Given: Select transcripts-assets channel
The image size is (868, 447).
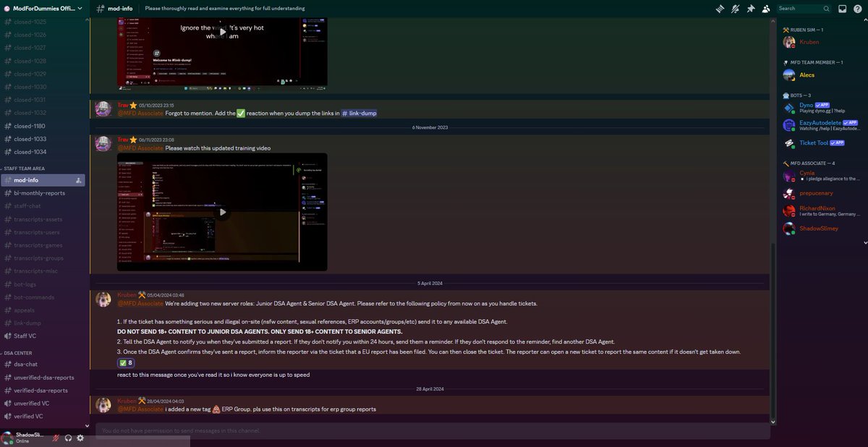Looking at the screenshot, I should (43, 219).
